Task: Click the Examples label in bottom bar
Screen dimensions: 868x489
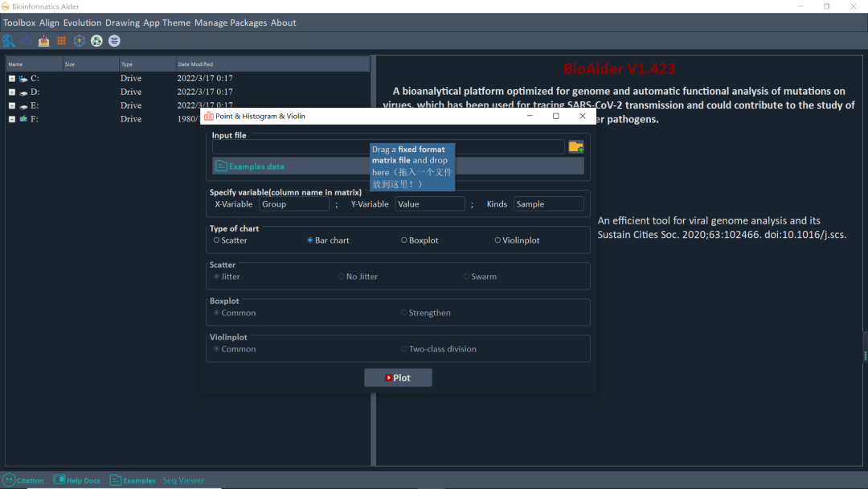Action: tap(139, 481)
